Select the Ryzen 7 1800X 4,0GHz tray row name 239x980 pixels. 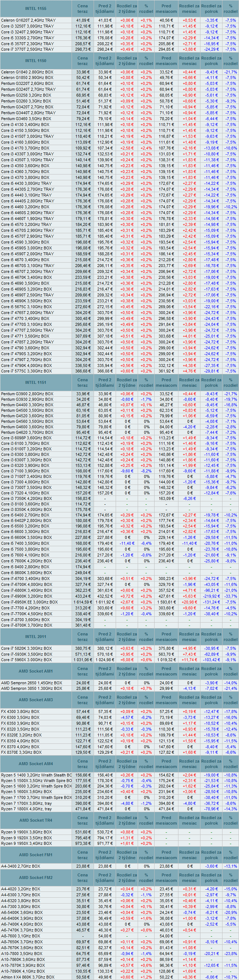(26, 809)
